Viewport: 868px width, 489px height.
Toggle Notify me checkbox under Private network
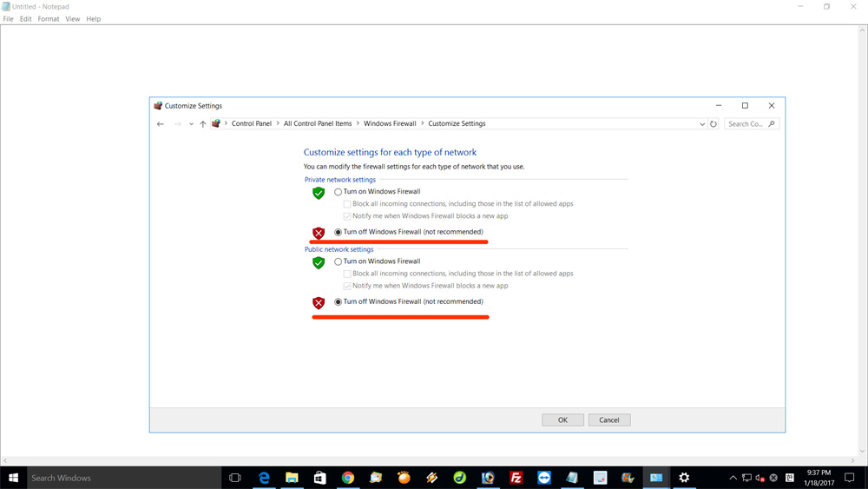click(347, 216)
